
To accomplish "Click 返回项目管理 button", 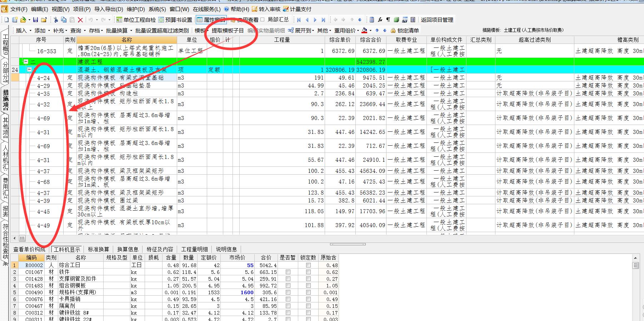I will pyautogui.click(x=437, y=20).
